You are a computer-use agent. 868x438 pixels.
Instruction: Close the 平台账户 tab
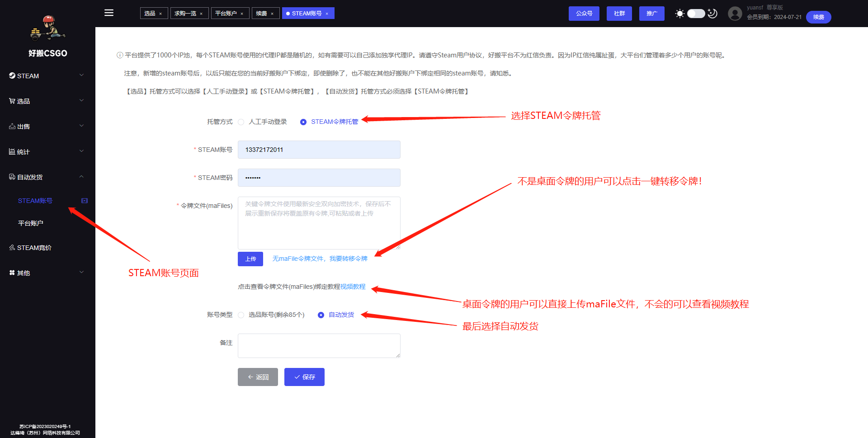(242, 14)
